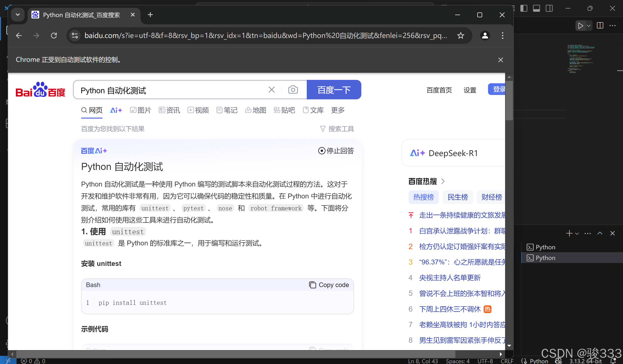Toggle the bottom Panel visibility
623x364 pixels.
coord(536,8)
